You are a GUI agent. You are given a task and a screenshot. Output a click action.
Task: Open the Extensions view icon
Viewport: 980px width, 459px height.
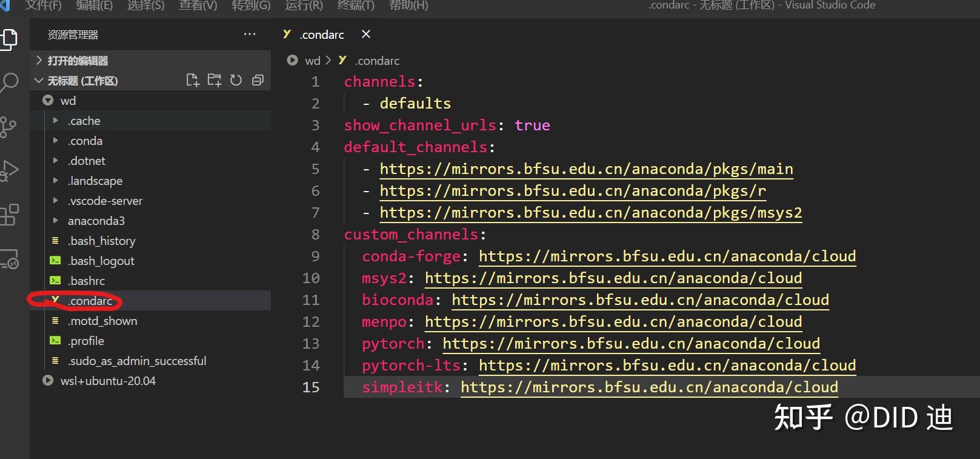coord(8,214)
